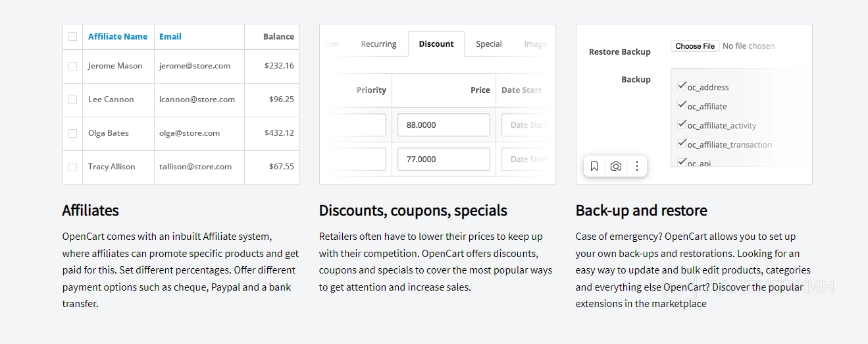Switch to the Recurring tab
Viewport: 868px width, 344px height.
[x=378, y=44]
